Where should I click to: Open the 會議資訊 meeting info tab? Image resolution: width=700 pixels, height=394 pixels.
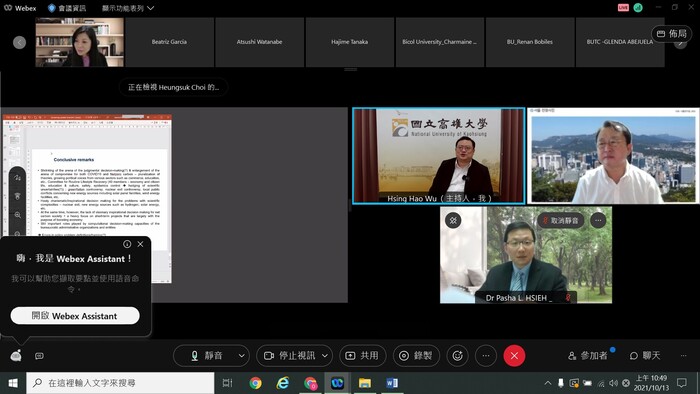(67, 8)
